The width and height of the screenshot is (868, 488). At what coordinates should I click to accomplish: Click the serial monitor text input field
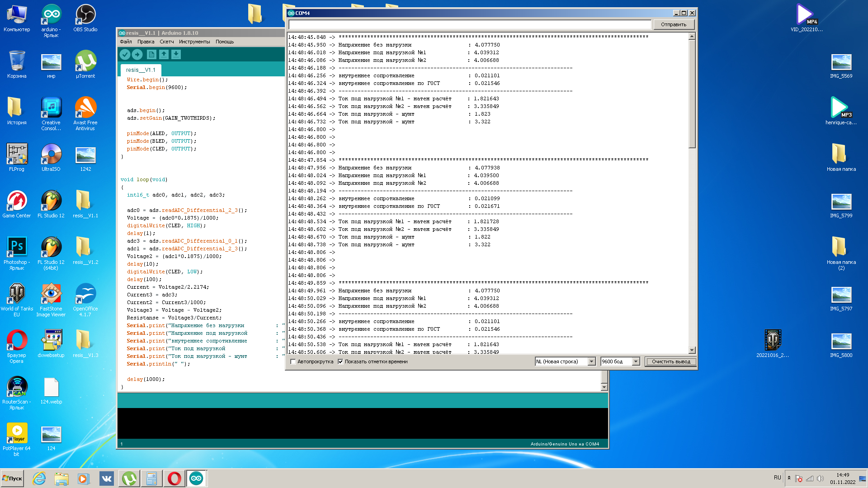tap(470, 24)
